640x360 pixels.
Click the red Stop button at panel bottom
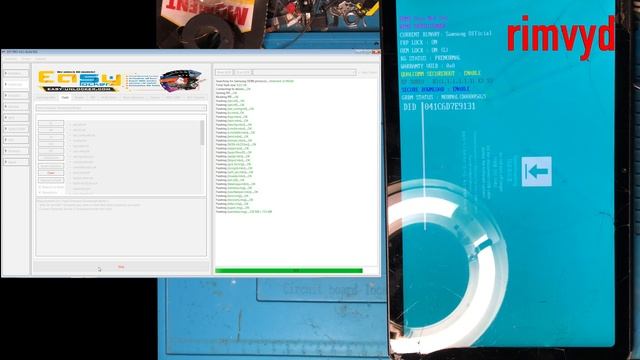121,267
